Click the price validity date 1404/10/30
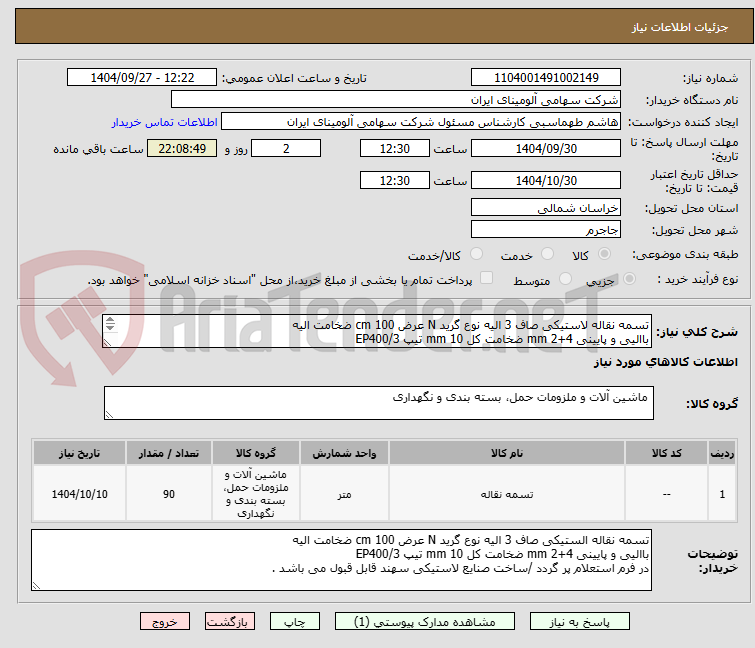This screenshot has width=755, height=648. [x=546, y=180]
